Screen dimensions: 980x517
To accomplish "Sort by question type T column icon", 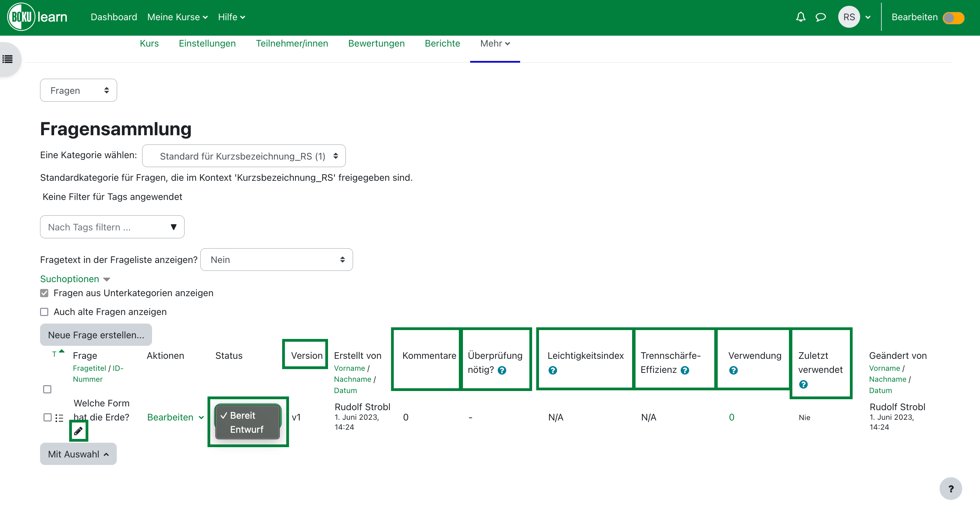I will 58,354.
